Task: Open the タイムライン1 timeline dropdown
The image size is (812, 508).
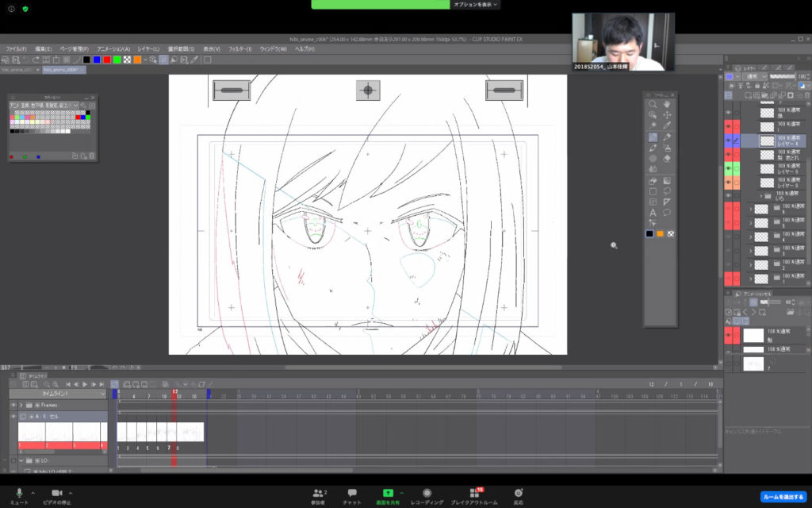Action: pyautogui.click(x=57, y=394)
